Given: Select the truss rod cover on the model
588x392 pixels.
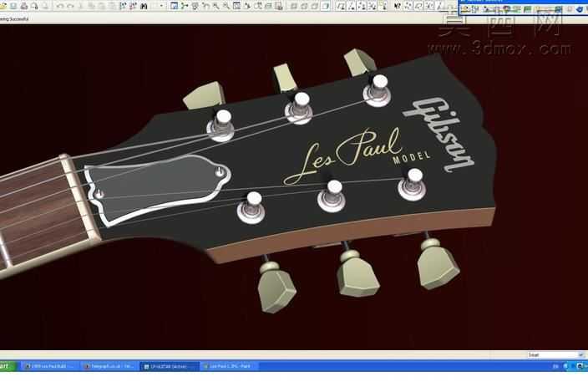Looking at the screenshot, I should click(x=158, y=191).
